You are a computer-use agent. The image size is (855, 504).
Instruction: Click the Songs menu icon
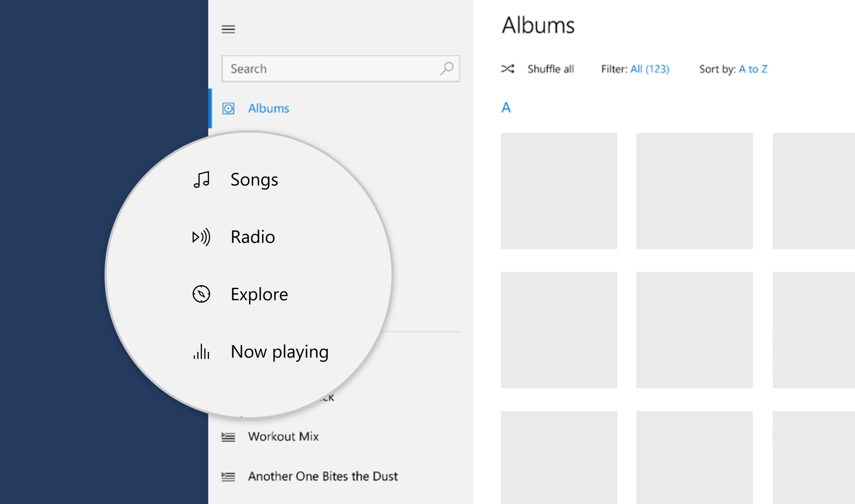click(202, 179)
